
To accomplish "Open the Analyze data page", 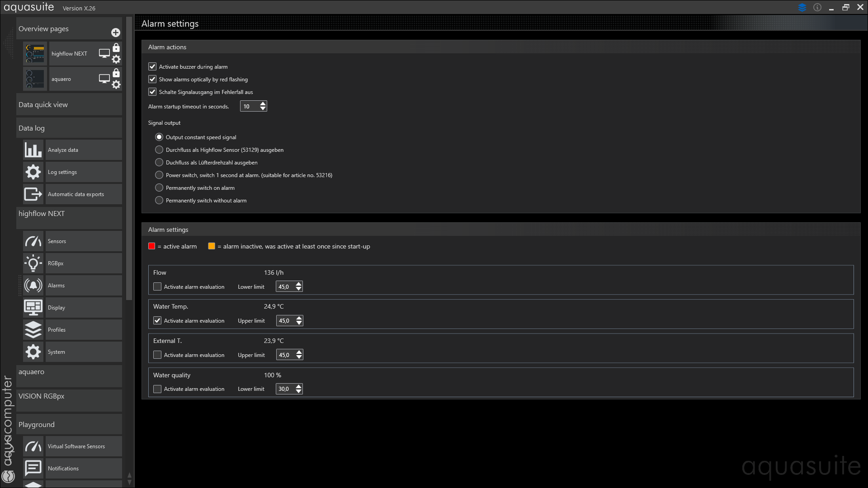I will pyautogui.click(x=84, y=150).
